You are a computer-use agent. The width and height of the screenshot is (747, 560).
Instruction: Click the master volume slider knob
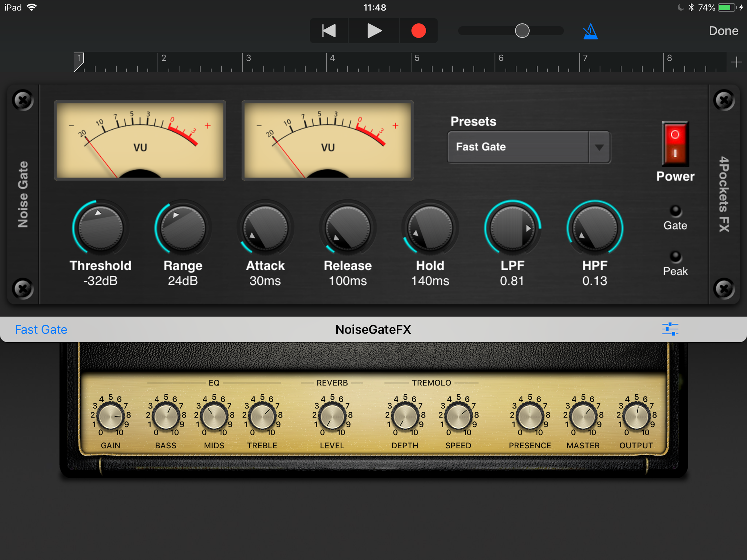522,31
